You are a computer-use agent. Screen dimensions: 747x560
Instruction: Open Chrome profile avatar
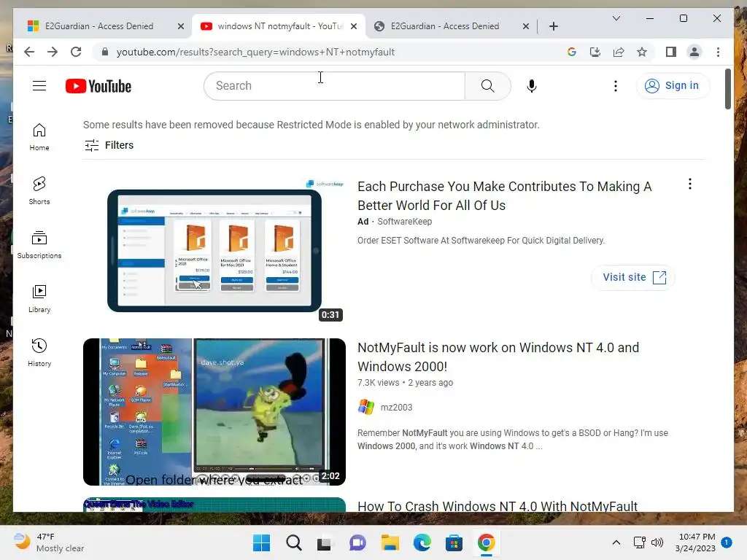694,52
